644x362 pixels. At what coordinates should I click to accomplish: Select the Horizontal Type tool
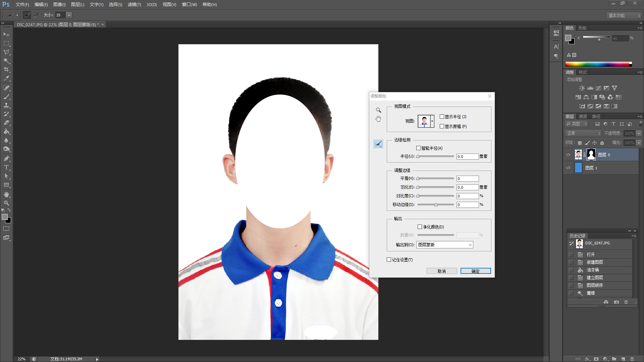pos(6,167)
